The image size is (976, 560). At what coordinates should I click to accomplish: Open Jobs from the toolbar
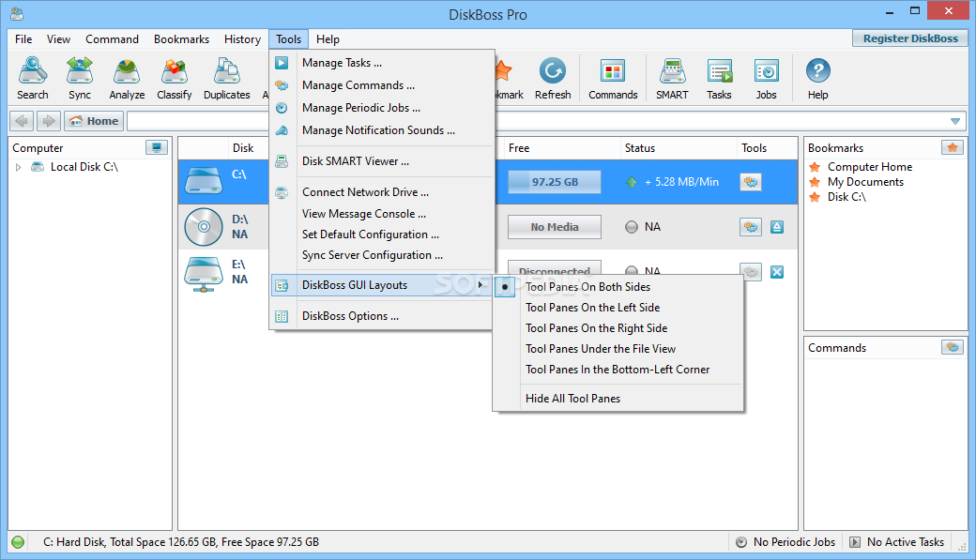pos(766,78)
